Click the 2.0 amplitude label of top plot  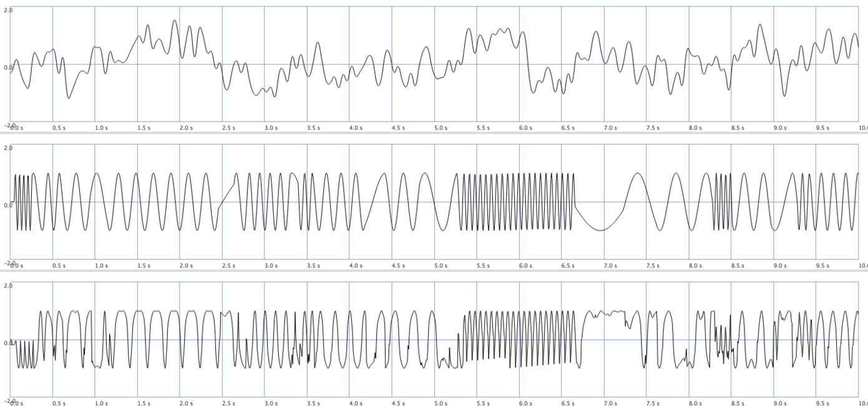[7, 11]
